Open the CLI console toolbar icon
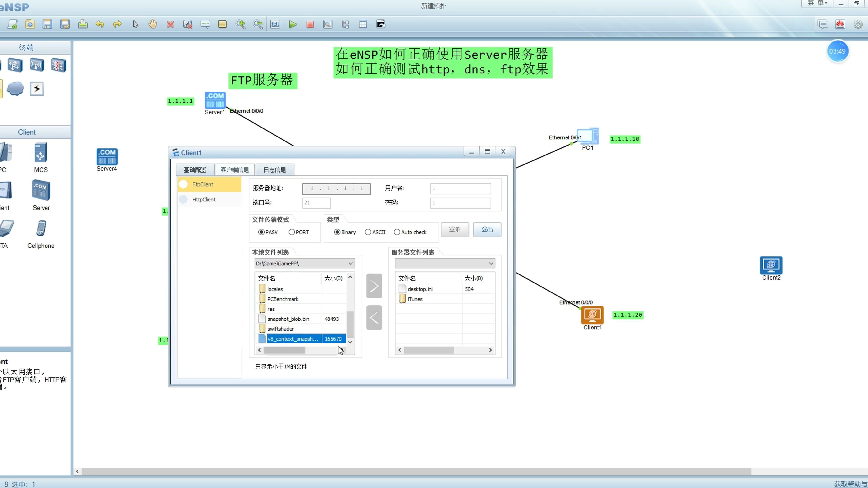The image size is (868, 488). (381, 24)
